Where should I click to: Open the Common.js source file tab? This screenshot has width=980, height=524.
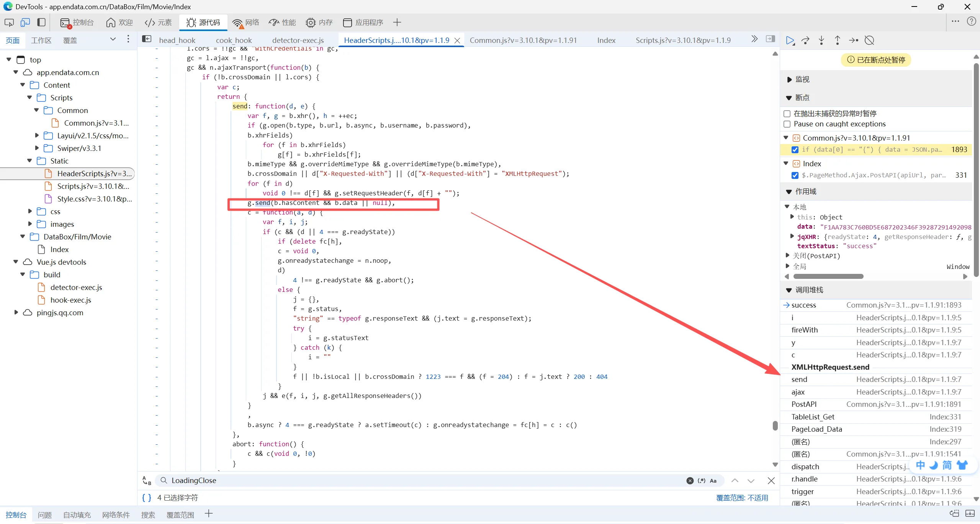pos(523,40)
